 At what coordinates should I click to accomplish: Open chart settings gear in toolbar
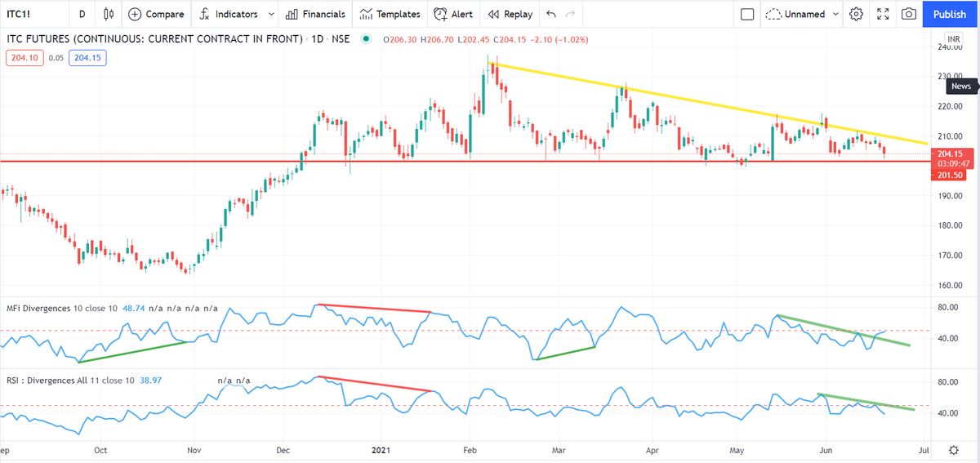(x=856, y=14)
